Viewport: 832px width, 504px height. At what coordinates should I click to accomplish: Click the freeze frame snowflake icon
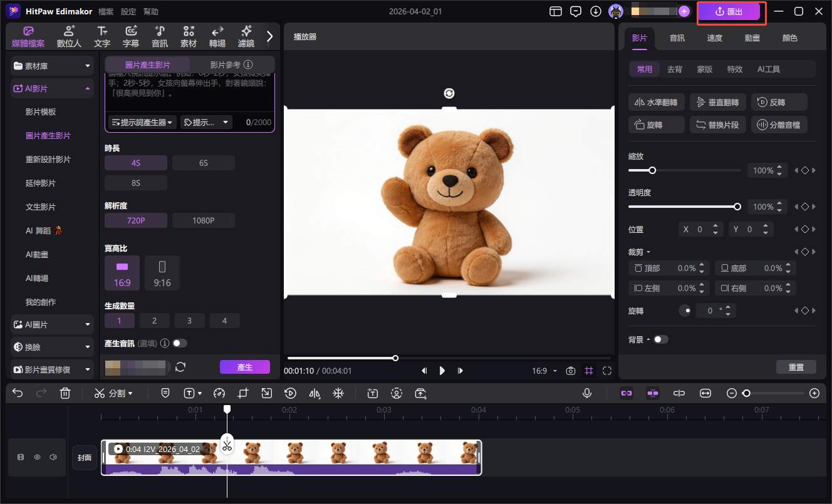point(338,393)
